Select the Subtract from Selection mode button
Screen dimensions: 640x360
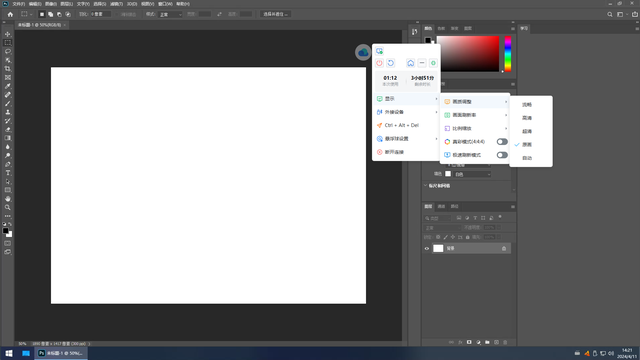59,14
